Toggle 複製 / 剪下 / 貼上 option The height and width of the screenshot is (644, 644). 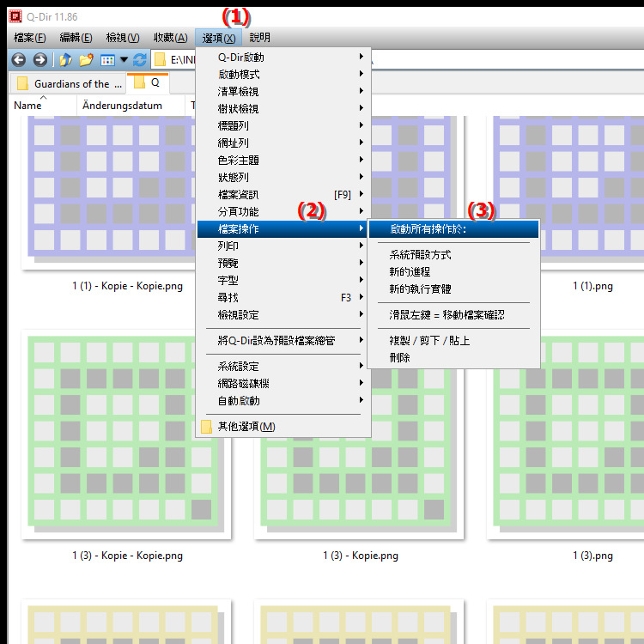pos(454,341)
